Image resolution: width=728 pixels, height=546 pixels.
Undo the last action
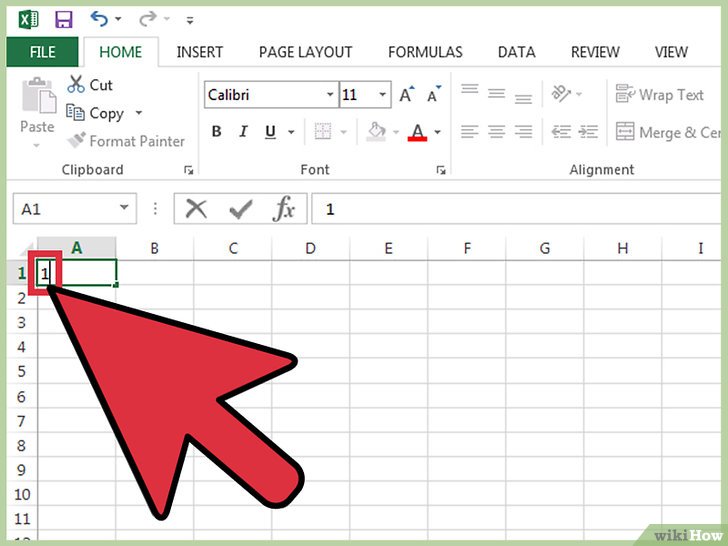[99, 19]
